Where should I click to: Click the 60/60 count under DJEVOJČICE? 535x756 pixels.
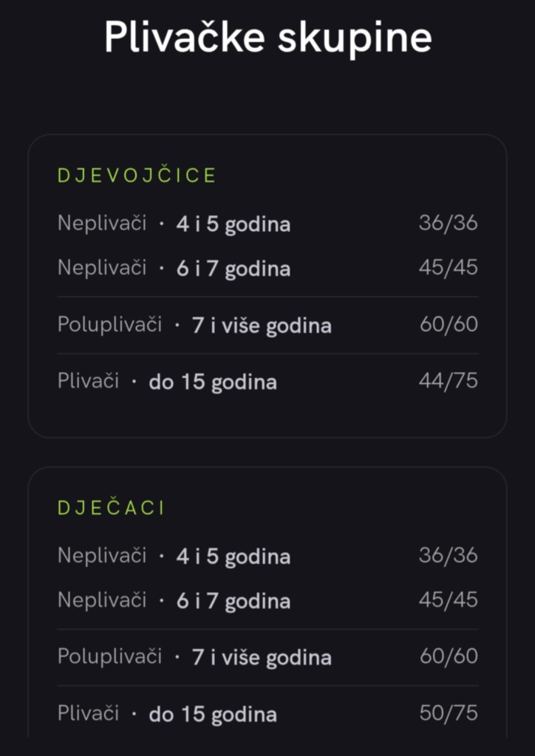(x=448, y=324)
